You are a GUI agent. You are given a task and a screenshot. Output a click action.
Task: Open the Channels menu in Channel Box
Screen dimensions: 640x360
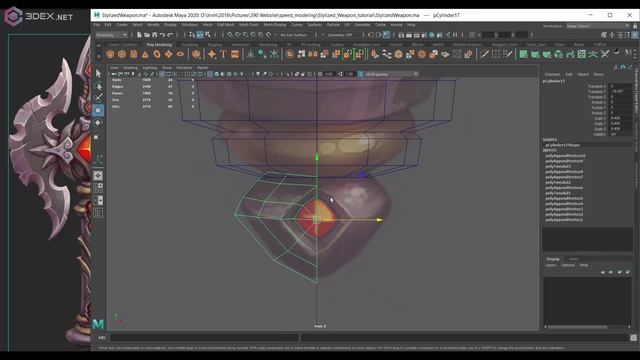tap(553, 74)
